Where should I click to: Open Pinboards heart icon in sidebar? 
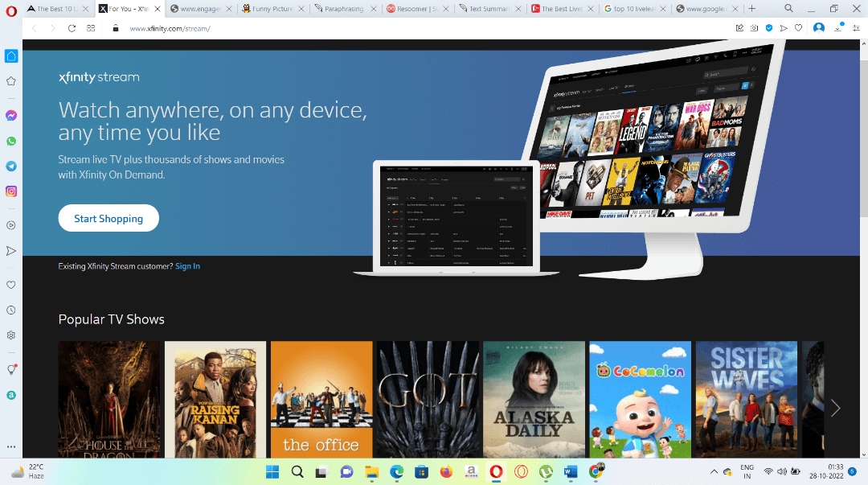(11, 285)
